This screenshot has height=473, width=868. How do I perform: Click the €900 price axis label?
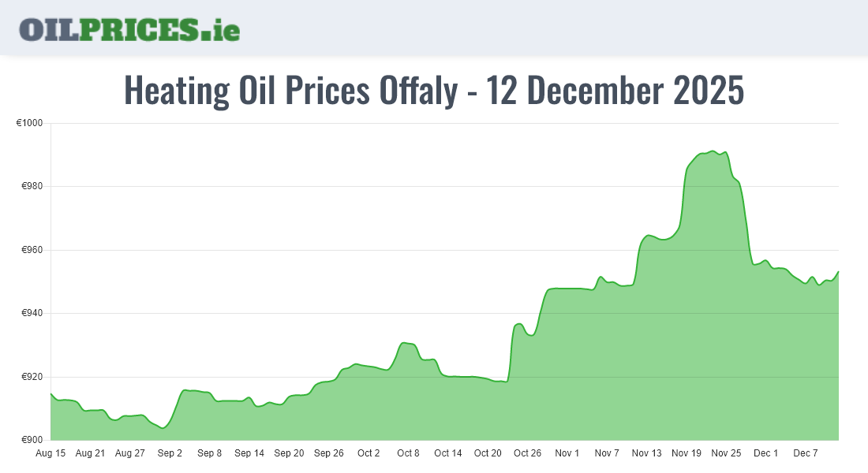(32, 440)
